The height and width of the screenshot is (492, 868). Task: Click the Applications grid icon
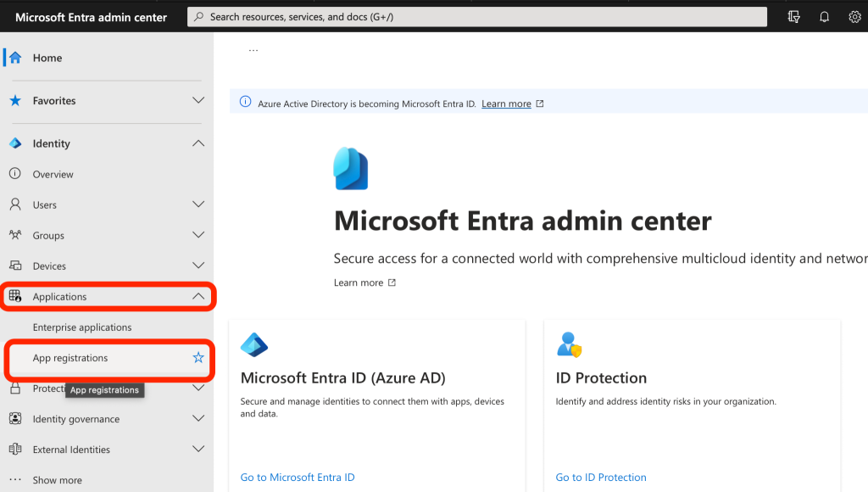pos(15,296)
